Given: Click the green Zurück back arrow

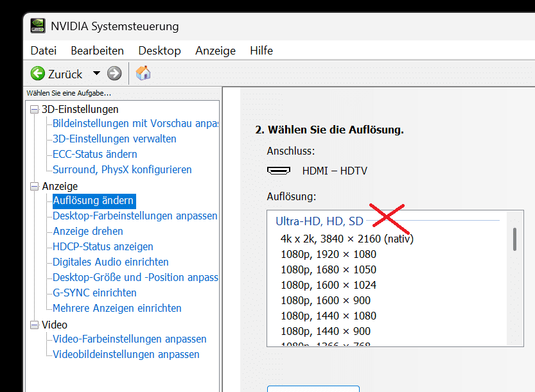Looking at the screenshot, I should click(37, 73).
